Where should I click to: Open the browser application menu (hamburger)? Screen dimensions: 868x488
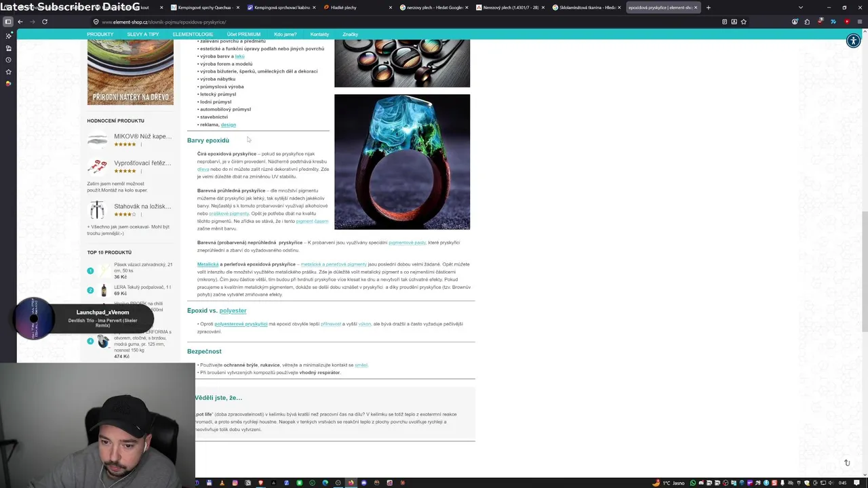pos(859,22)
